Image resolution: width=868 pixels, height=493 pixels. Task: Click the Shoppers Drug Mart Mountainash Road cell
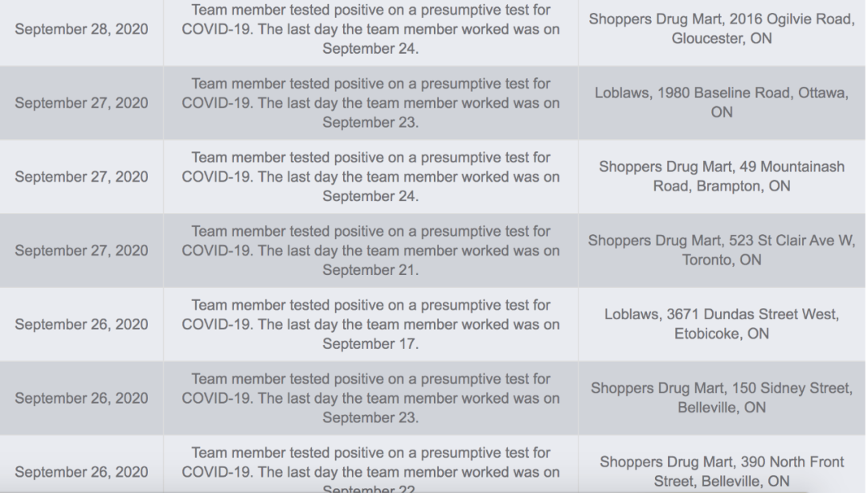click(x=722, y=176)
